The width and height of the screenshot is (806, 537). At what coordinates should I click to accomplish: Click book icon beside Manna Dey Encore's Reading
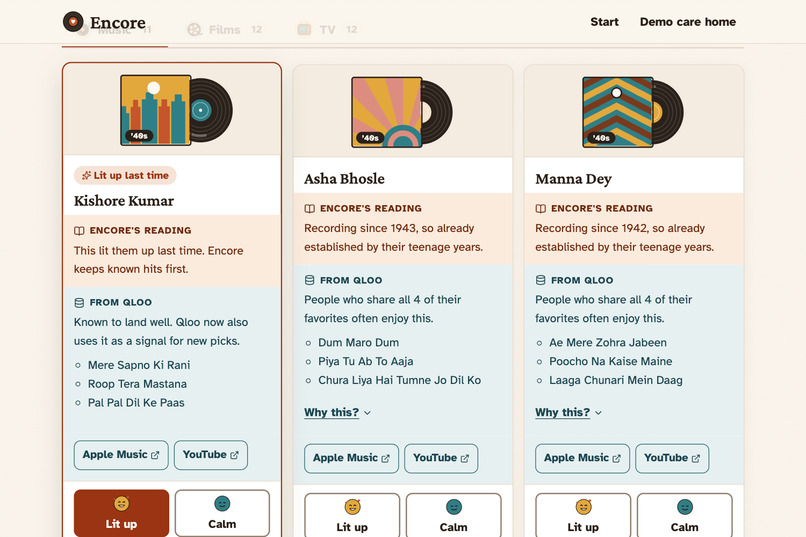click(x=540, y=209)
